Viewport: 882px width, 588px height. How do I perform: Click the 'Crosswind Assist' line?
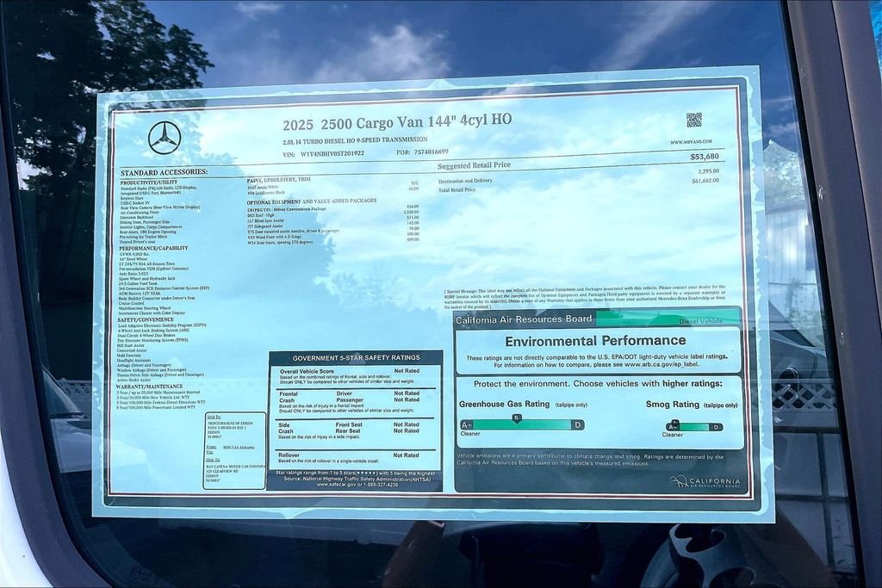(132, 350)
